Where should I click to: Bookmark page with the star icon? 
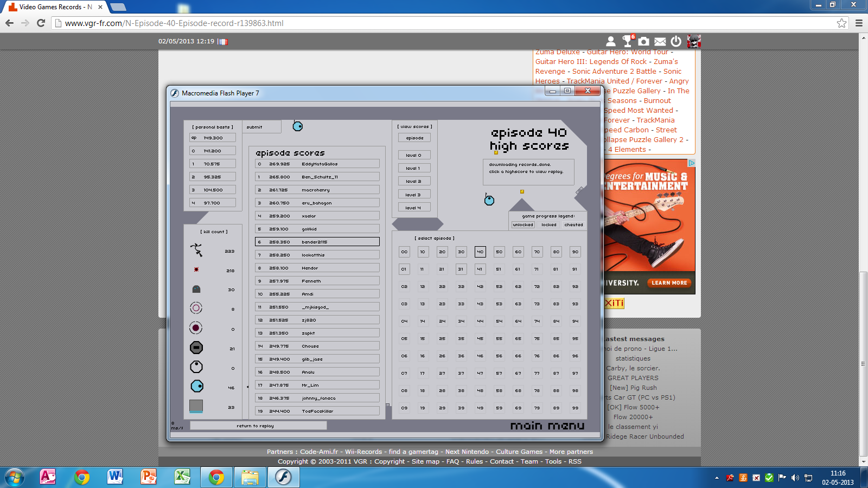coord(841,23)
